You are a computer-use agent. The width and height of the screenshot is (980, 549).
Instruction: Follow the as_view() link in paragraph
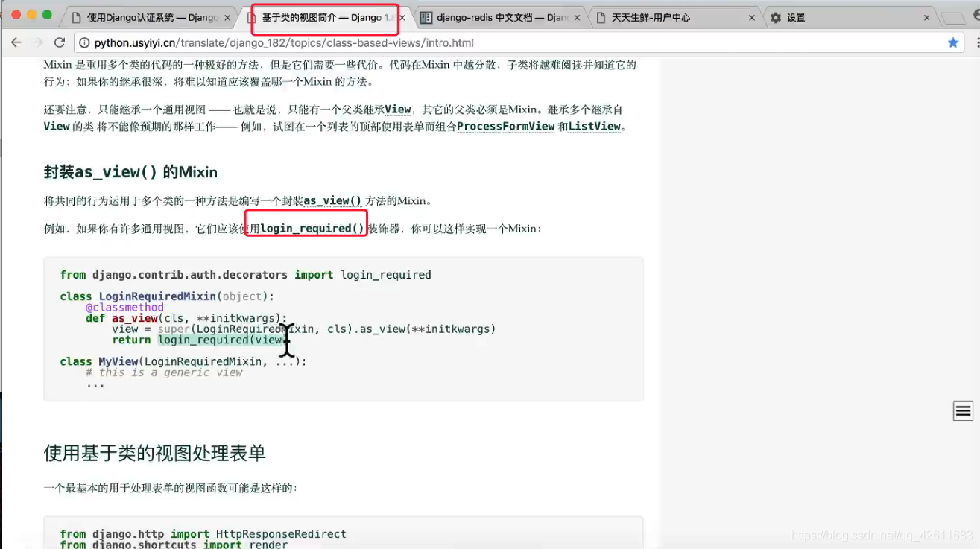(x=332, y=201)
